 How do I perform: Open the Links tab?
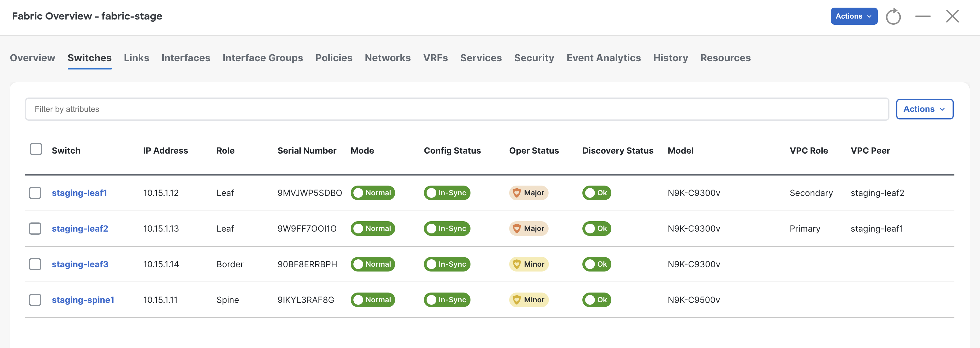point(136,58)
